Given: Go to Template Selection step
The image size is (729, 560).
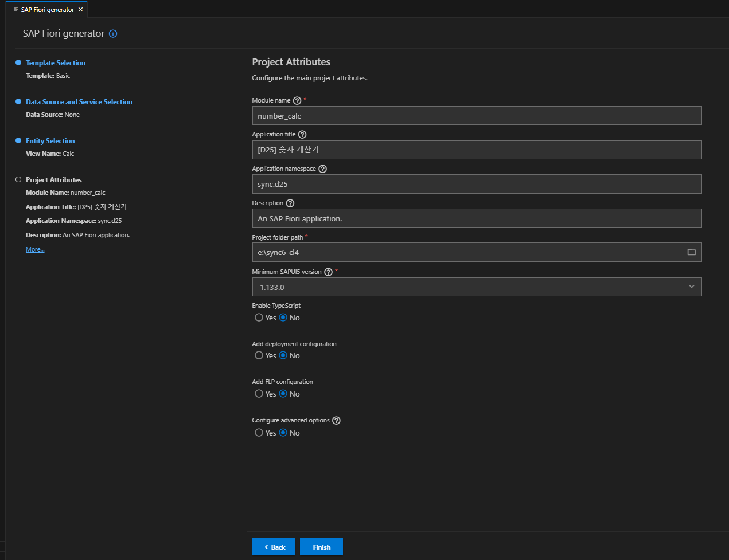Looking at the screenshot, I should (56, 63).
